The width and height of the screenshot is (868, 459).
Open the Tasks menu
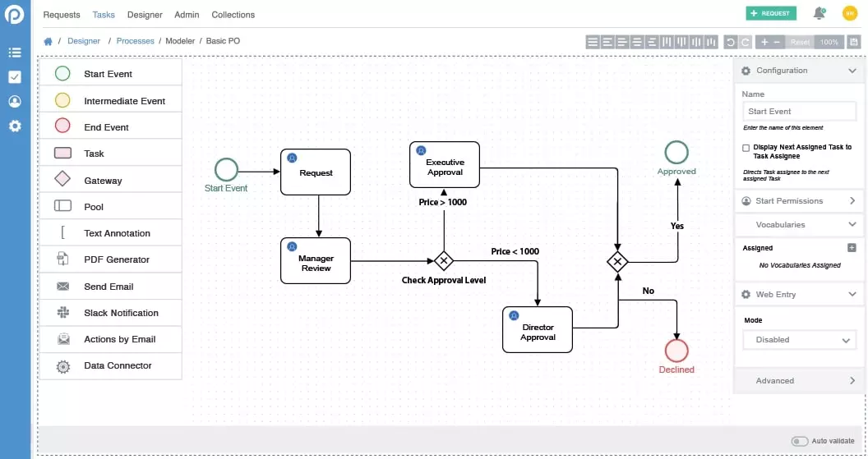(x=104, y=15)
